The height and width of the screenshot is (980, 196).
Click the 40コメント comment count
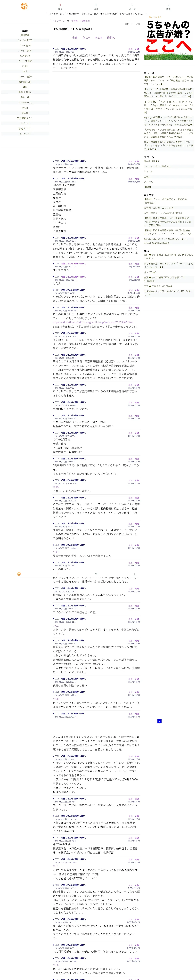click(x=129, y=24)
